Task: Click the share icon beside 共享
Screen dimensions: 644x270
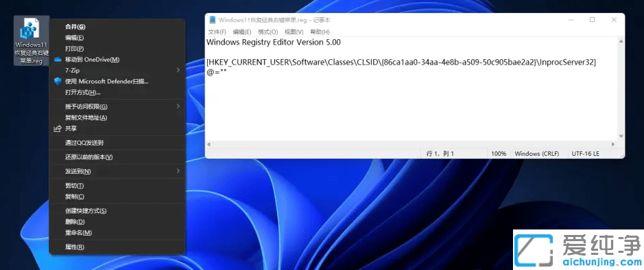Action: point(58,129)
